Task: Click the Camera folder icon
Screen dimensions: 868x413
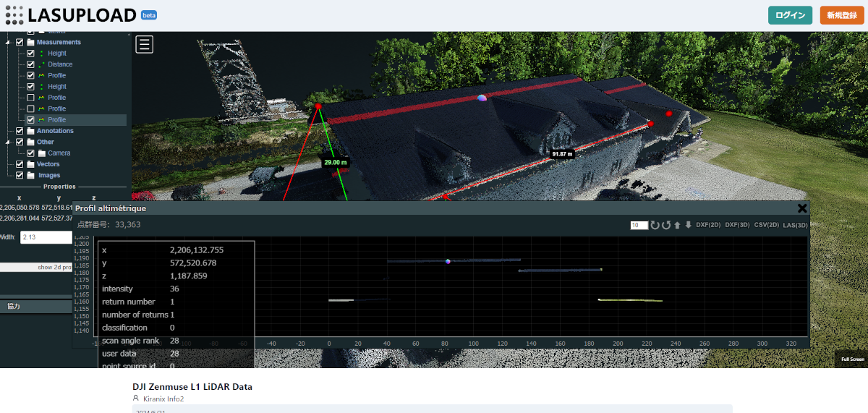Action: click(x=42, y=153)
